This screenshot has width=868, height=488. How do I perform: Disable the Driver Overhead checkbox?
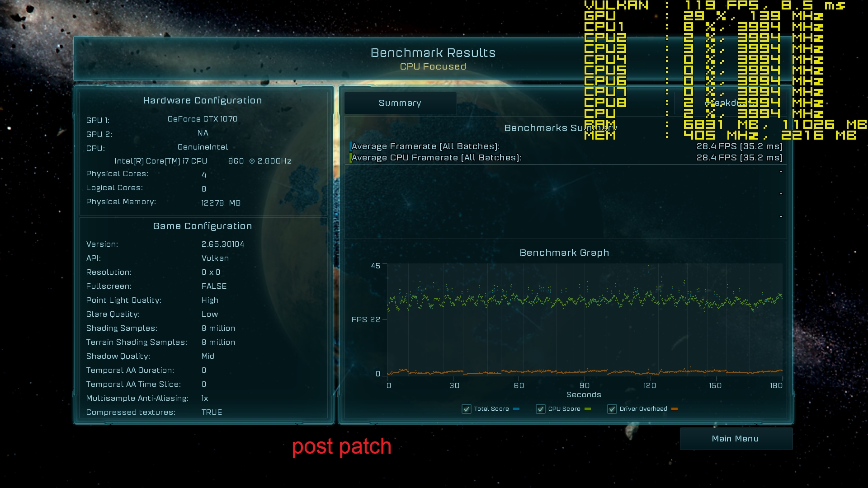pyautogui.click(x=612, y=409)
